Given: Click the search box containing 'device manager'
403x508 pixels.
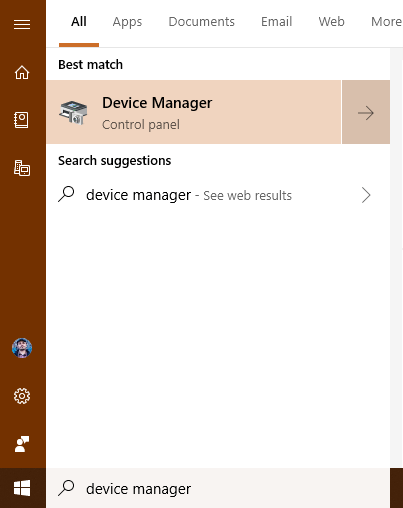Looking at the screenshot, I should pos(218,488).
